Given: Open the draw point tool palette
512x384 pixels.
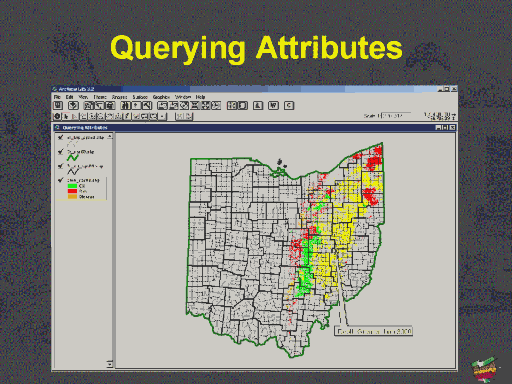Looking at the screenshot, I should [x=162, y=116].
